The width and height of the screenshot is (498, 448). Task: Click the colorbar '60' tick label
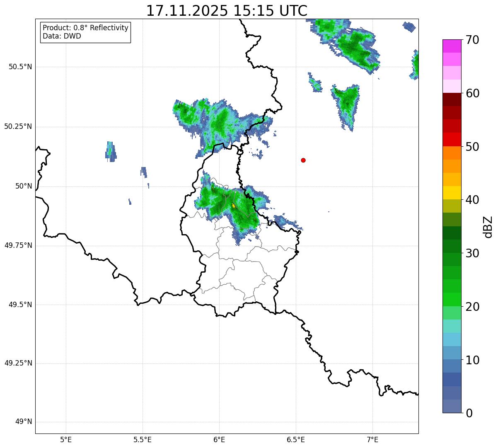472,93
